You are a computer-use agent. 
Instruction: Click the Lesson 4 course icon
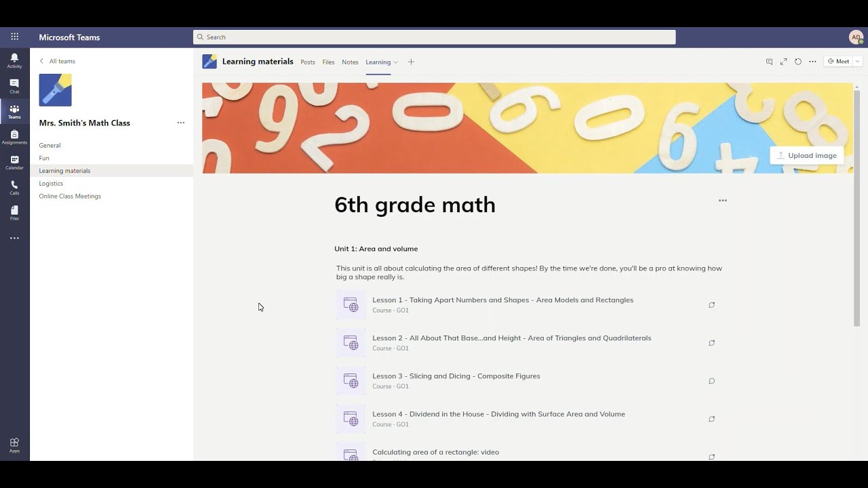coord(351,419)
